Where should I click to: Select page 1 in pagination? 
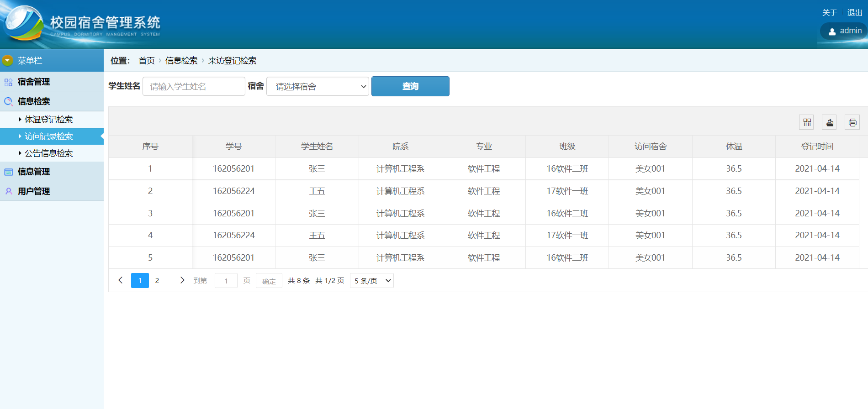140,280
